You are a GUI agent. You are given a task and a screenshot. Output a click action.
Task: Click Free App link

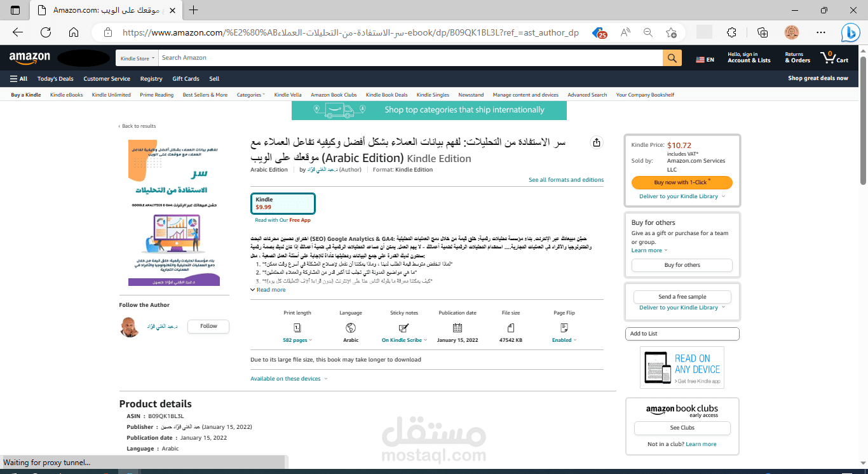coord(300,220)
